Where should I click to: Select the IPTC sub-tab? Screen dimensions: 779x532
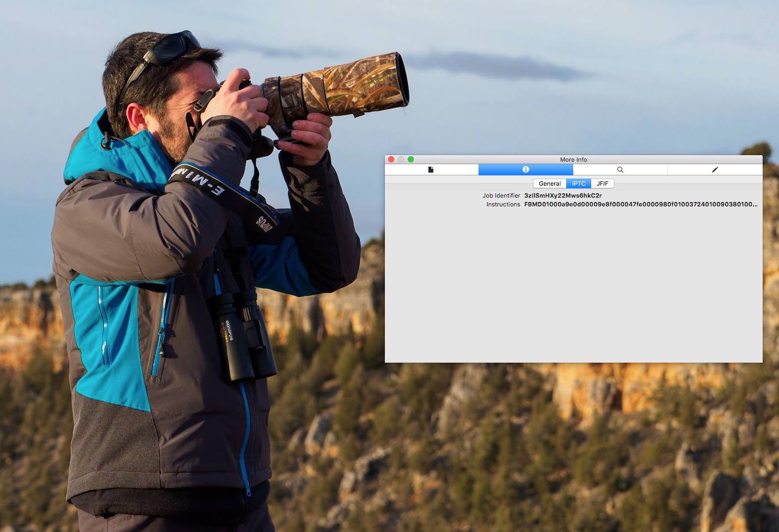tap(579, 184)
